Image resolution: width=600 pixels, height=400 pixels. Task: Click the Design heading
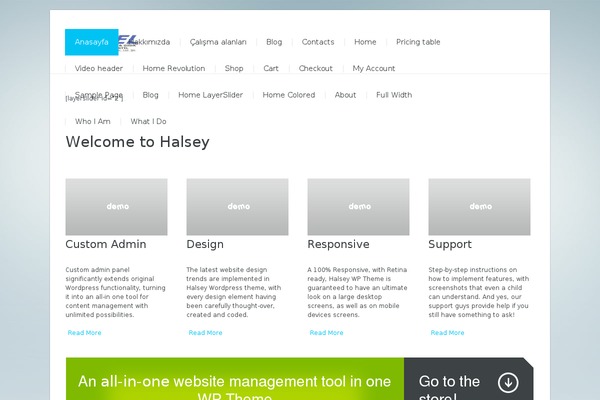point(205,244)
